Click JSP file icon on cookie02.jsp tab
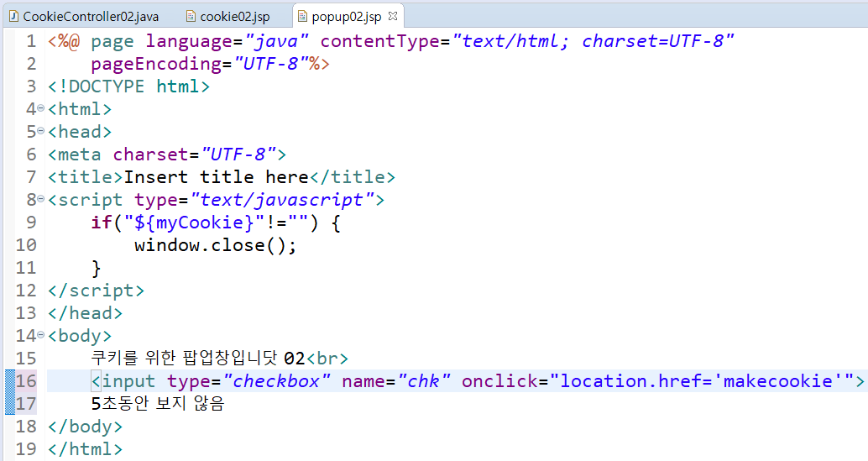Screen dimensions: 868x461 tap(191, 17)
